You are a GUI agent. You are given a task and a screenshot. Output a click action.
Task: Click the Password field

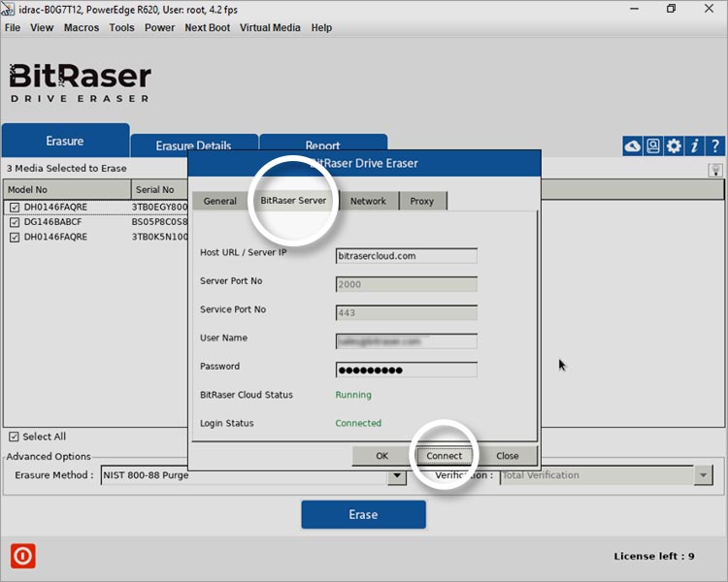click(x=407, y=370)
